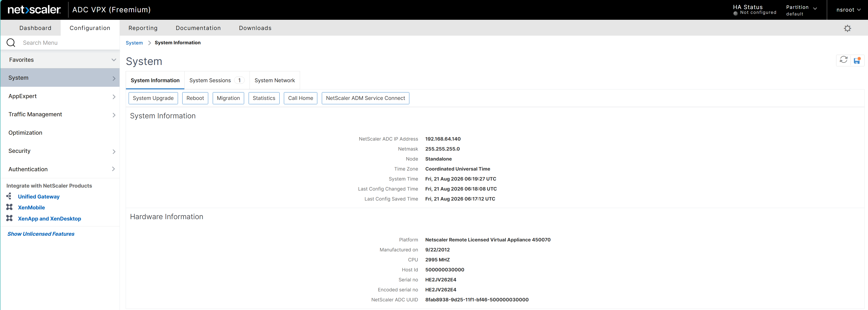Click the NetScaler logo
The height and width of the screenshot is (310, 868).
point(34,10)
